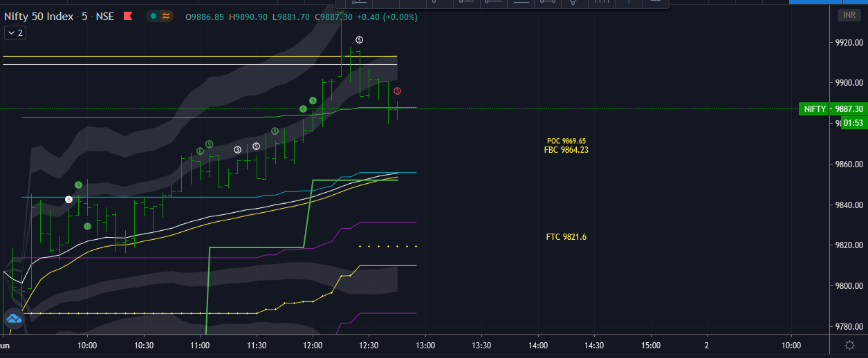Click the 14:00 time axis label
The image size is (868, 358).
click(x=537, y=345)
